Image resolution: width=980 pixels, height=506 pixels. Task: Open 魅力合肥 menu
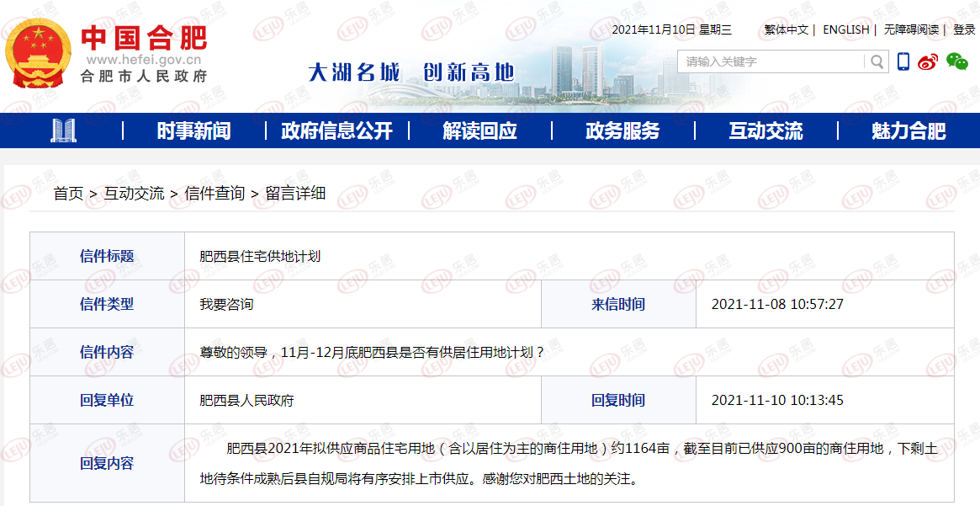tap(908, 130)
